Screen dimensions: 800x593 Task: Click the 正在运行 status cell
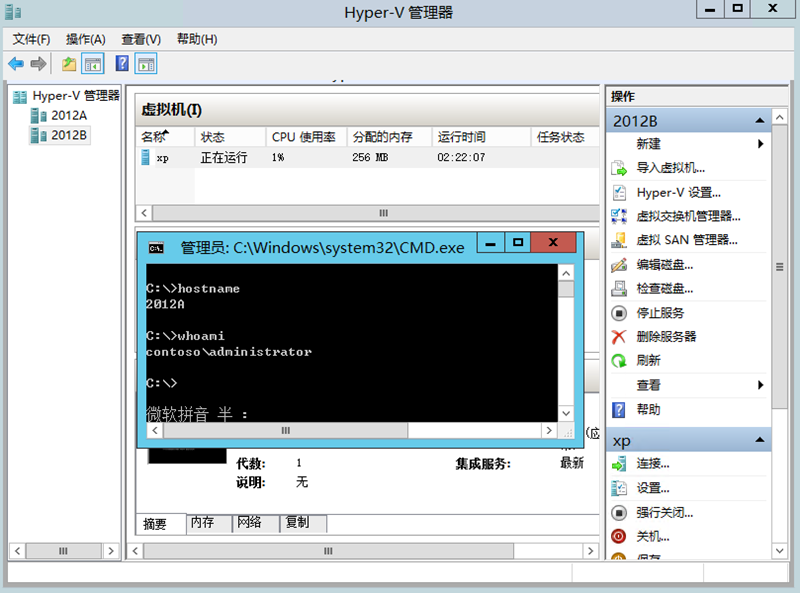(x=224, y=158)
